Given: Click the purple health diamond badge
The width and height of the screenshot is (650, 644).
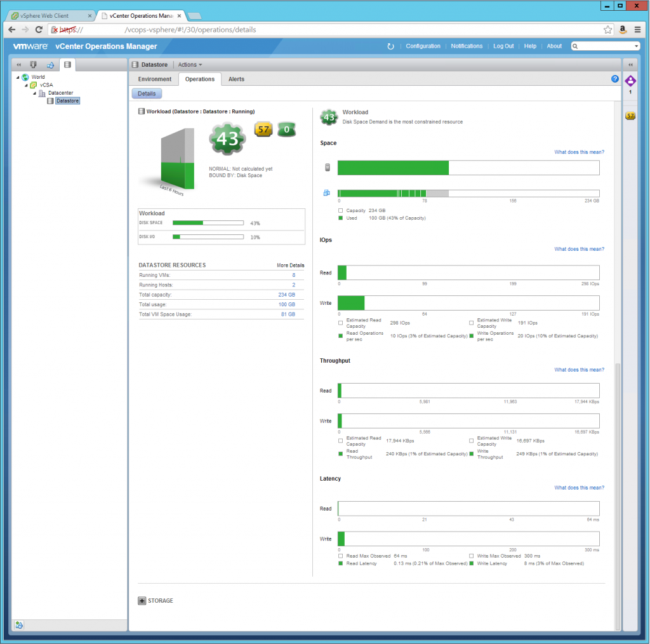Looking at the screenshot, I should click(630, 81).
